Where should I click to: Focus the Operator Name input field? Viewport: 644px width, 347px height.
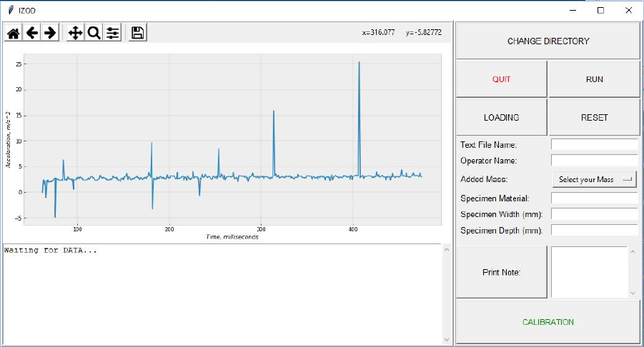(594, 161)
